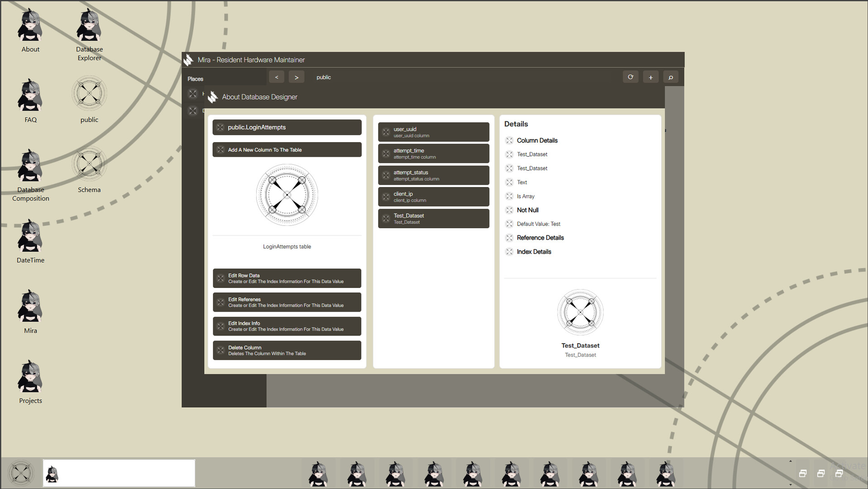Click the plus icon to add new
The image size is (868, 489).
(650, 77)
